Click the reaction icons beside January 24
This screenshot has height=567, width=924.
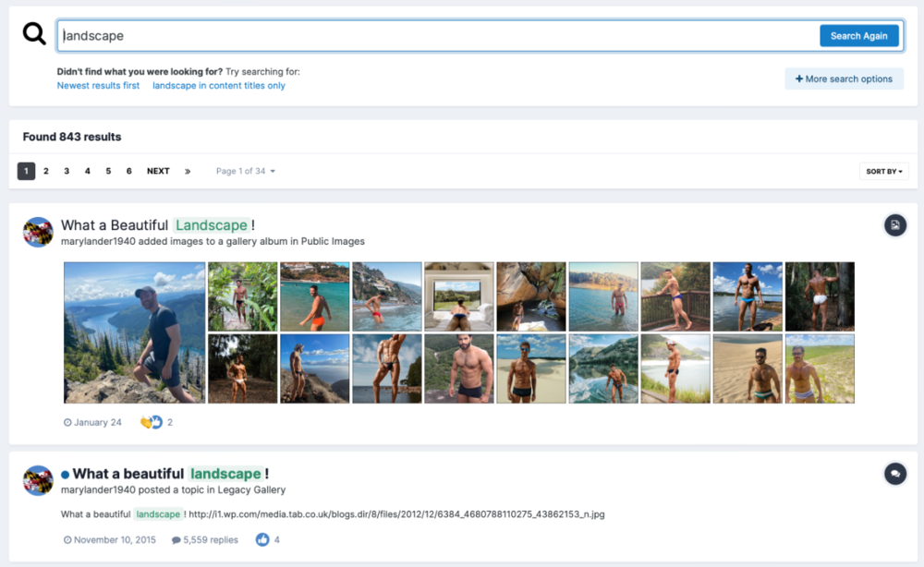[x=151, y=422]
